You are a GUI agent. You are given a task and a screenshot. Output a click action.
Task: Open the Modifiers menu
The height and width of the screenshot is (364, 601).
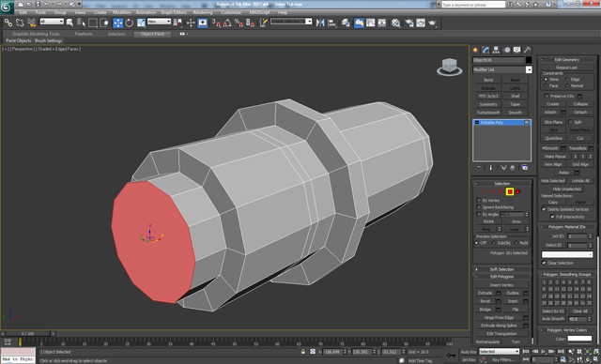(x=122, y=12)
